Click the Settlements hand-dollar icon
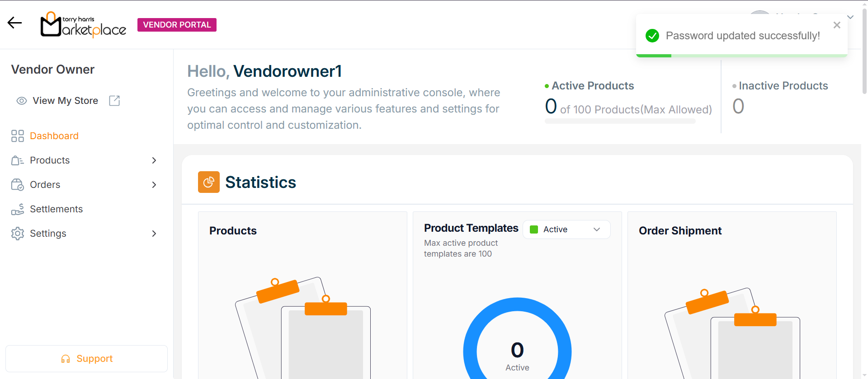Screen dimensions: 868x379 coord(18,209)
